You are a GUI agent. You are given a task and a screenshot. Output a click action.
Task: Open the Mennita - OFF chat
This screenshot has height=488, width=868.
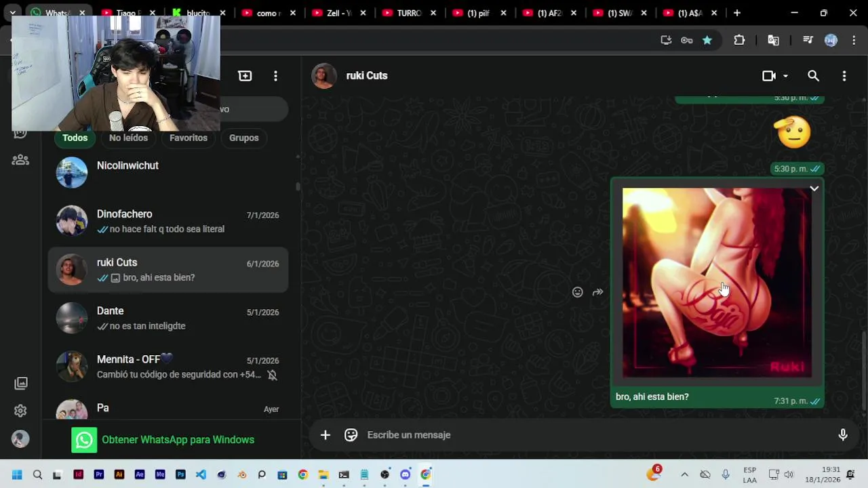click(168, 367)
